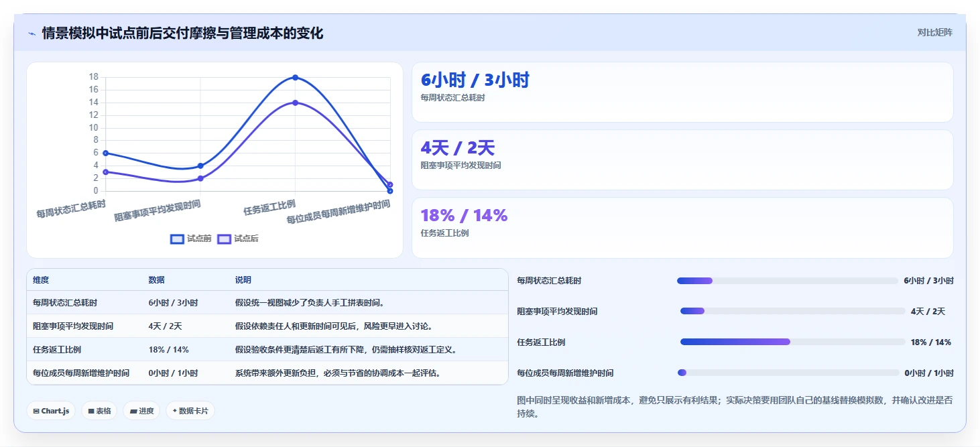980x447 pixels.
Task: Click the 进度 chip icon
Action: coord(133,411)
